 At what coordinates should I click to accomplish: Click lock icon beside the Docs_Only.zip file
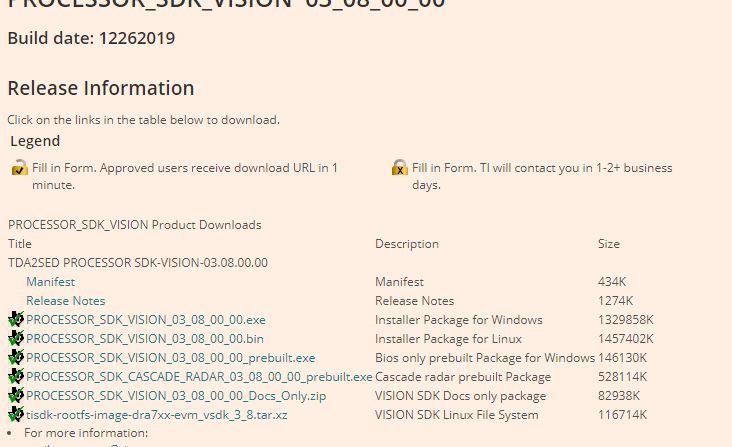tap(16, 396)
